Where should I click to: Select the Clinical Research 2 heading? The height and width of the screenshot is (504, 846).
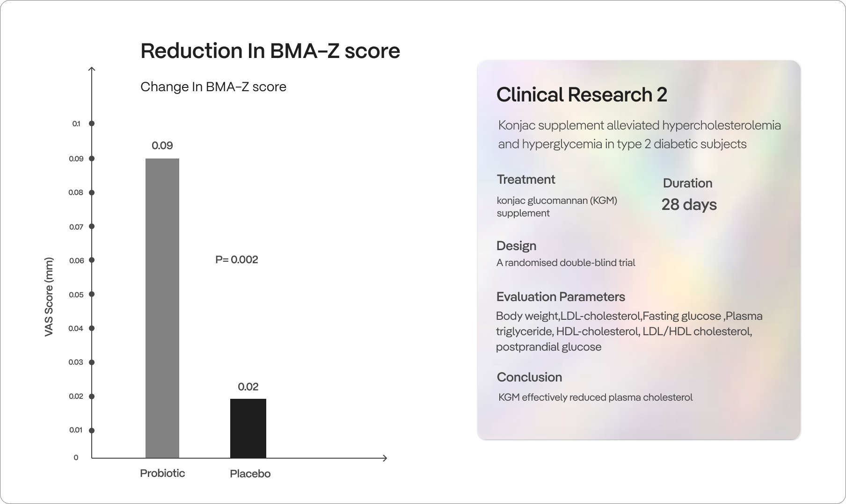582,95
